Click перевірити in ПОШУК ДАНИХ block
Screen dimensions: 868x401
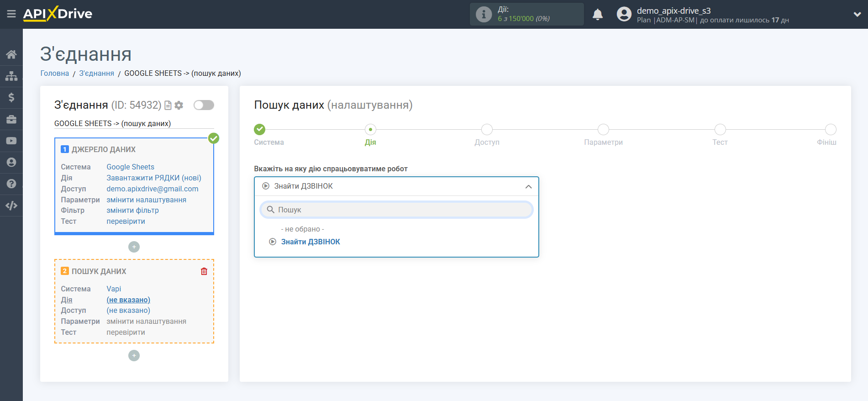pyautogui.click(x=126, y=332)
